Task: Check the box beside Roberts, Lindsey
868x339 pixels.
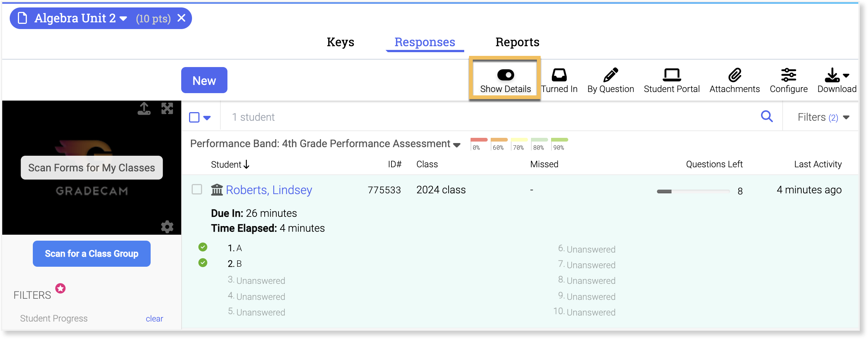Action: click(197, 189)
